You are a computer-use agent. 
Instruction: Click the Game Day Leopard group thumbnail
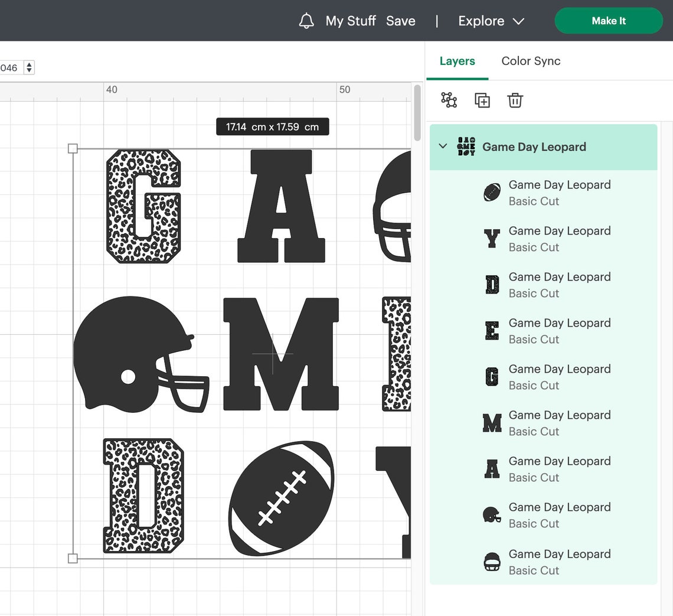pyautogui.click(x=466, y=146)
